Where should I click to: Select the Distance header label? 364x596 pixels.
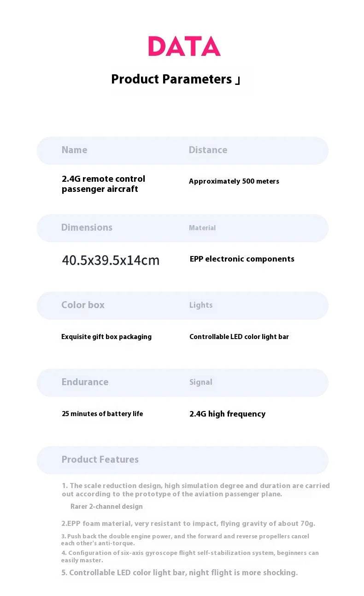click(x=208, y=150)
